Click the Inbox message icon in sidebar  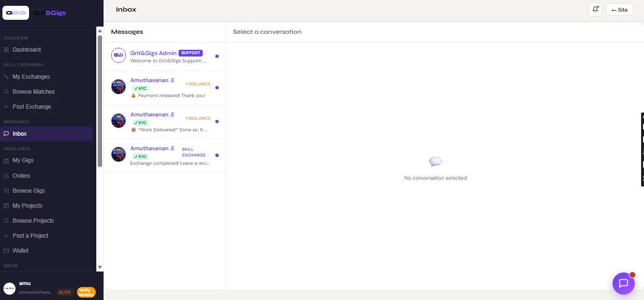tap(6, 134)
